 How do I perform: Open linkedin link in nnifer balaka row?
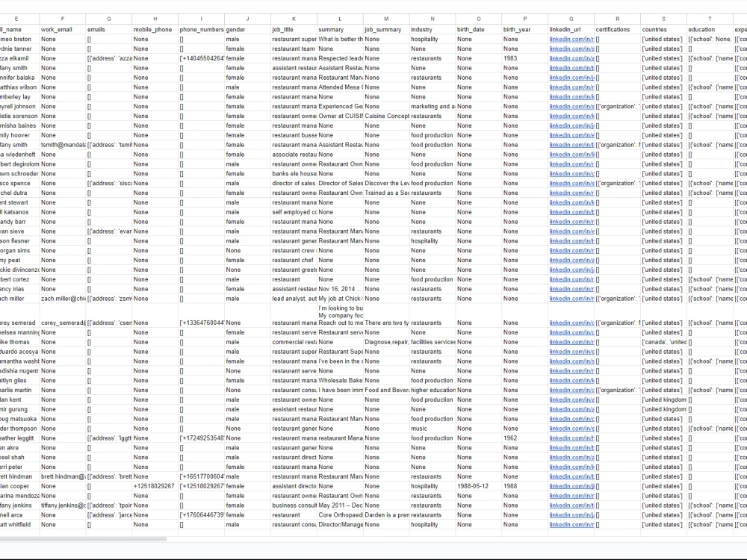(571, 78)
